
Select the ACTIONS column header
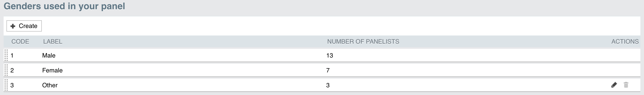[x=625, y=42]
